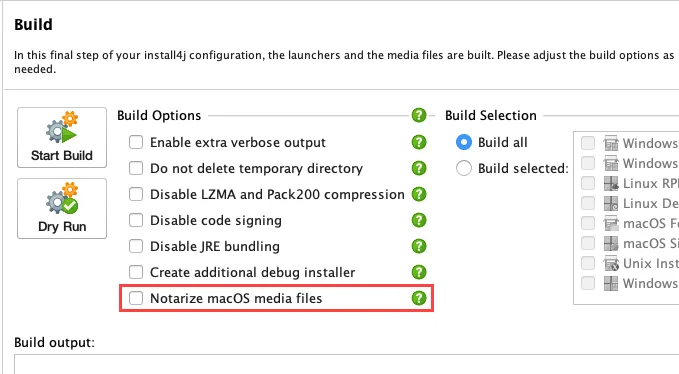Open help for Build Options section
Screen dimensions: 679x374
coord(419,115)
